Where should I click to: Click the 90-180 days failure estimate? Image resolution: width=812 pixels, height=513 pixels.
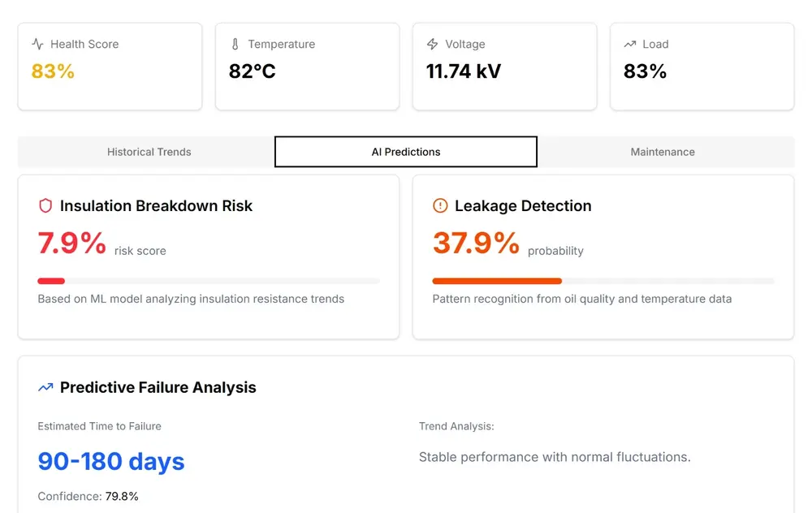(110, 461)
